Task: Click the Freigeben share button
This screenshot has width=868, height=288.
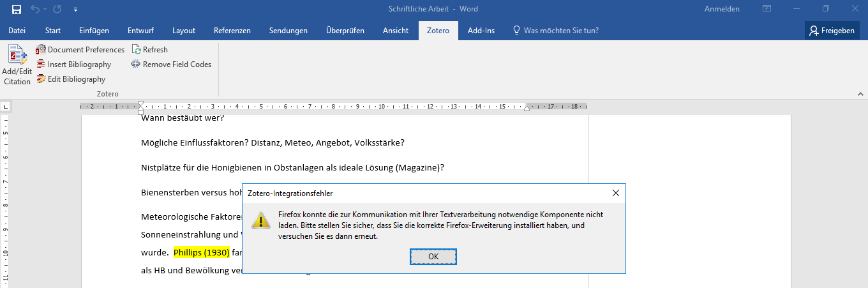Action: click(832, 30)
